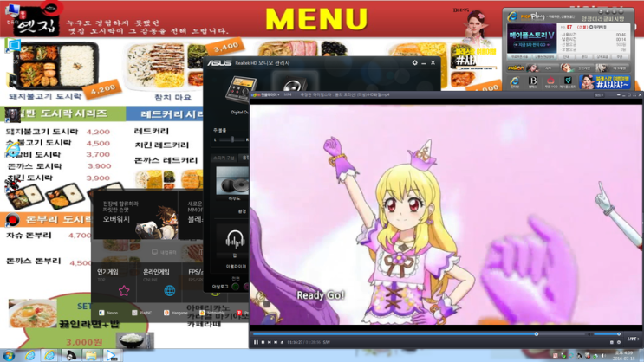Open the MapleStory V banner in PICA Play
Viewport: 644px width, 362px height.
pos(531,39)
